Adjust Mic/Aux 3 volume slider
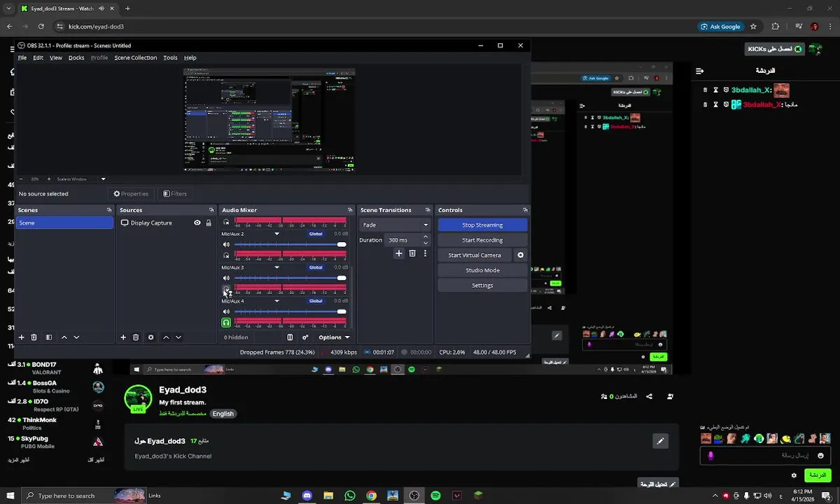 [290, 278]
